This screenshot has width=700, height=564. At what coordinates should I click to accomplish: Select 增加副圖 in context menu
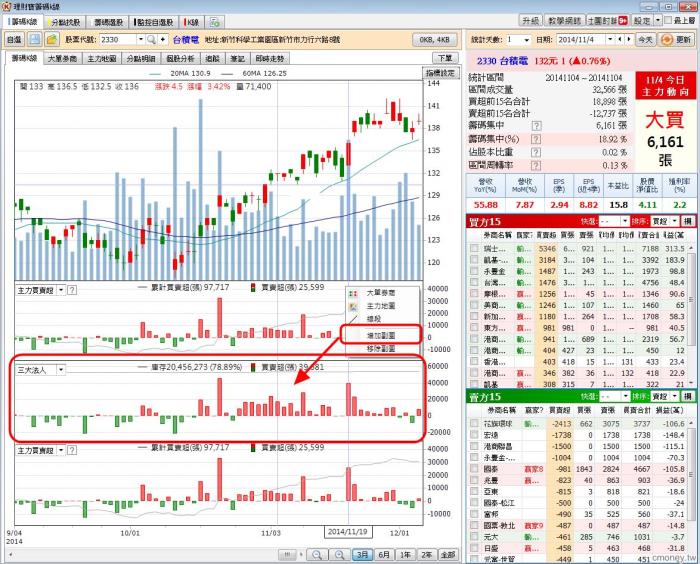381,335
